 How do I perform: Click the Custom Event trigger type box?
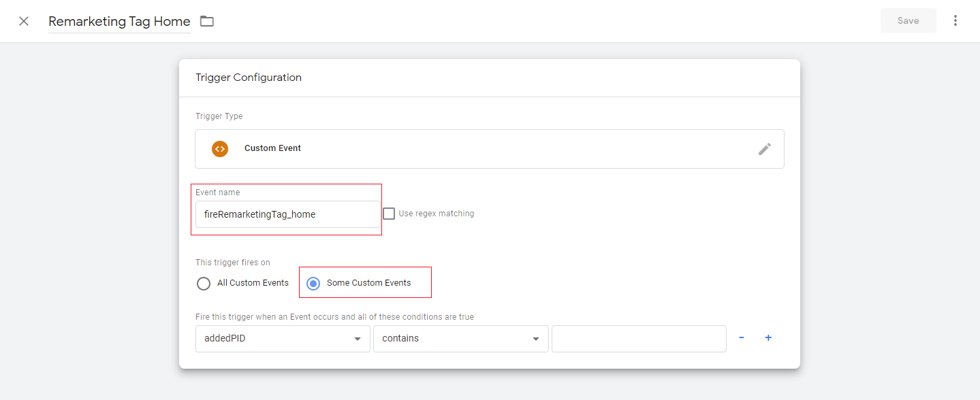[489, 148]
